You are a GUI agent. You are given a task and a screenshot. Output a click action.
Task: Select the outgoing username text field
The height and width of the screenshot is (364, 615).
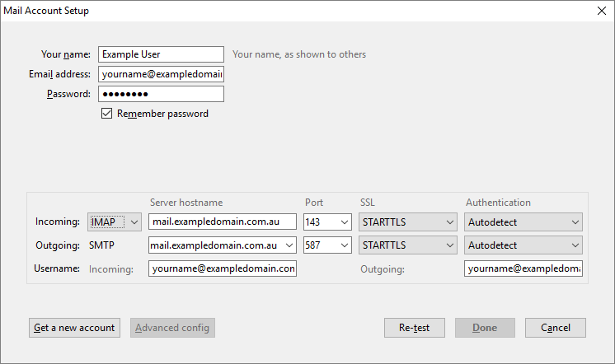(523, 268)
